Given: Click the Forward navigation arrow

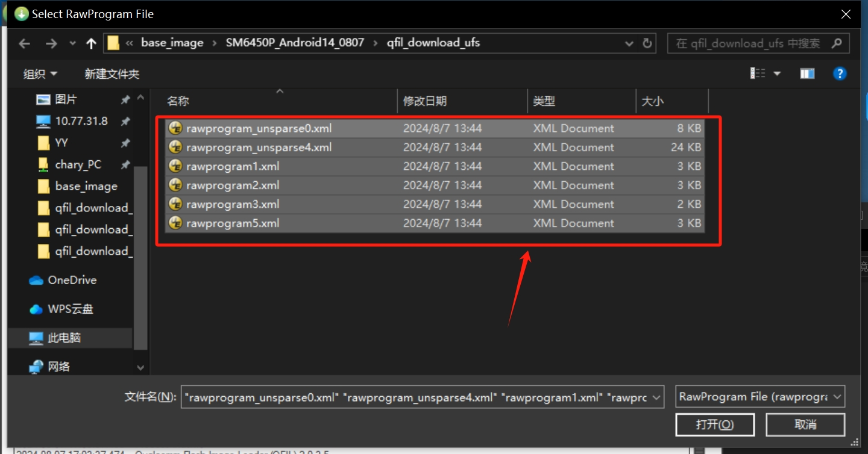Looking at the screenshot, I should coord(51,43).
